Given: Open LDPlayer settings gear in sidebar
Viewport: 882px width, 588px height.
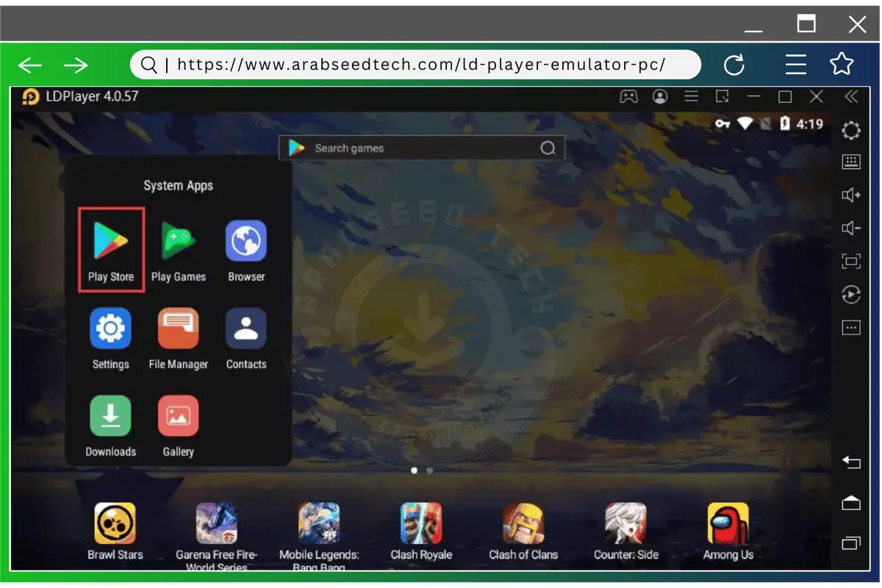Looking at the screenshot, I should click(x=850, y=130).
